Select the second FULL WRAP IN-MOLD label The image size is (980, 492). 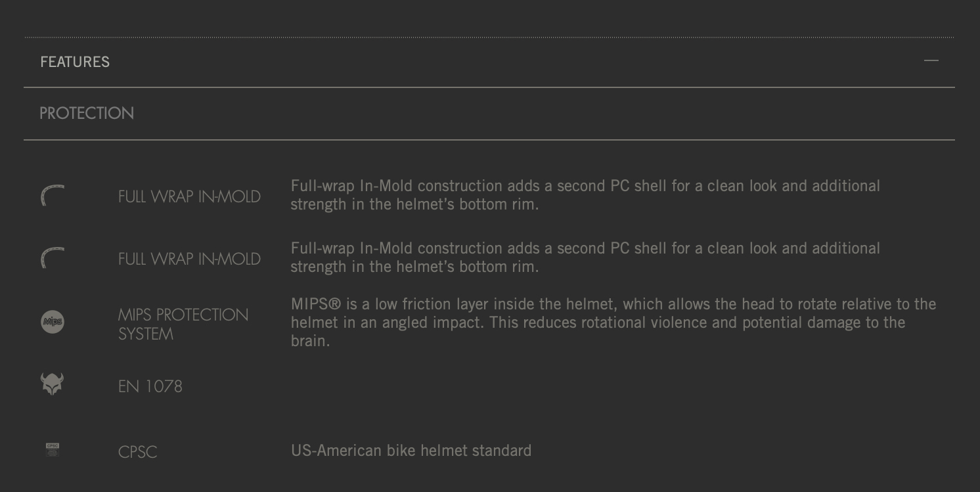pos(189,259)
